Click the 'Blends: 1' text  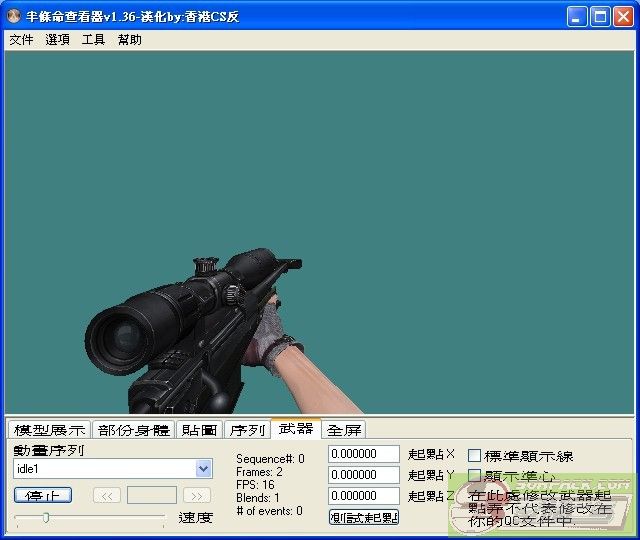click(258, 498)
